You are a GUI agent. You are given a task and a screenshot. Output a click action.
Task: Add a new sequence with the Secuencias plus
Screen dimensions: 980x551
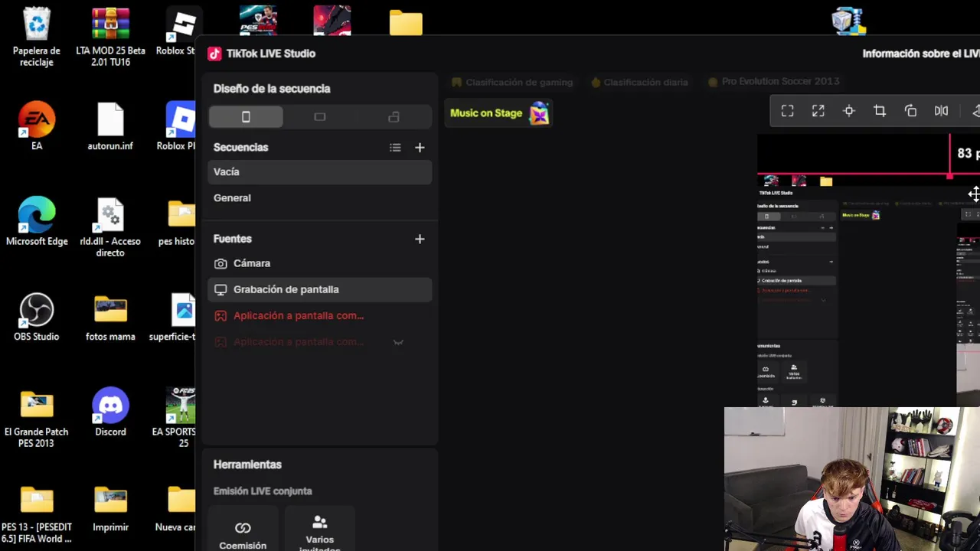420,148
